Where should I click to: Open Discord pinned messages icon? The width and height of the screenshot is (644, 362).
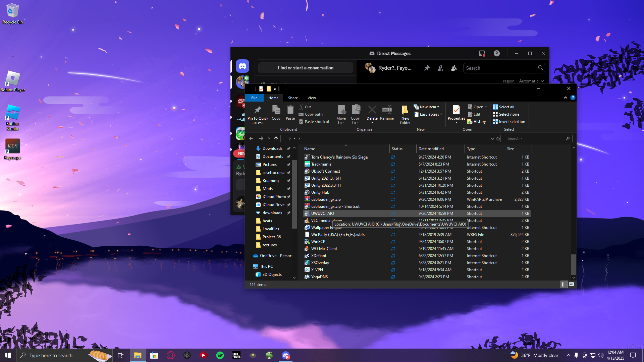point(427,68)
